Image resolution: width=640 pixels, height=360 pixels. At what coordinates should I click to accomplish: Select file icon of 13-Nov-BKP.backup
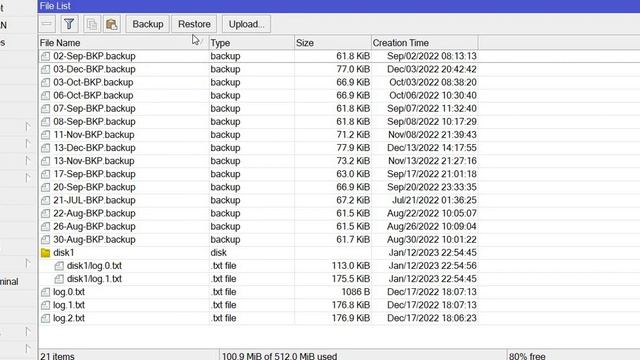point(46,161)
